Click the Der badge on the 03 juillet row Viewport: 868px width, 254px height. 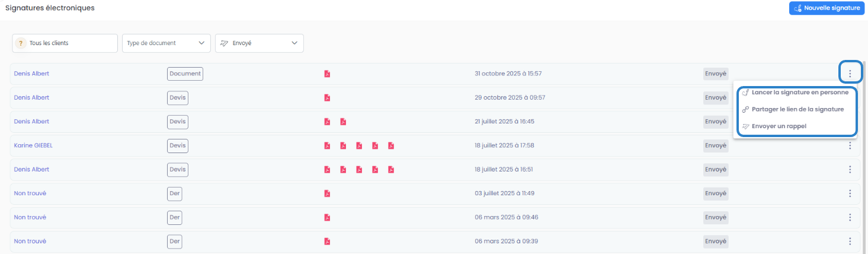(x=175, y=193)
